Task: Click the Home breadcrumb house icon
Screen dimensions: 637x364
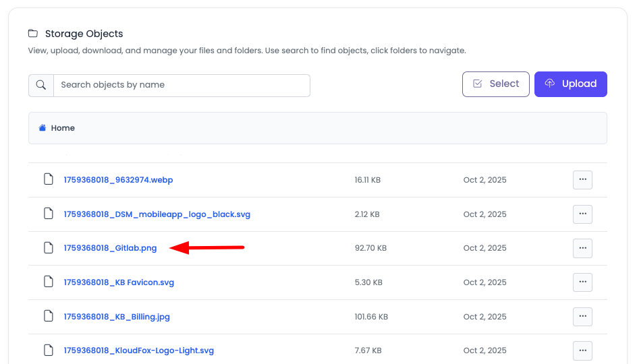Action: tap(43, 128)
